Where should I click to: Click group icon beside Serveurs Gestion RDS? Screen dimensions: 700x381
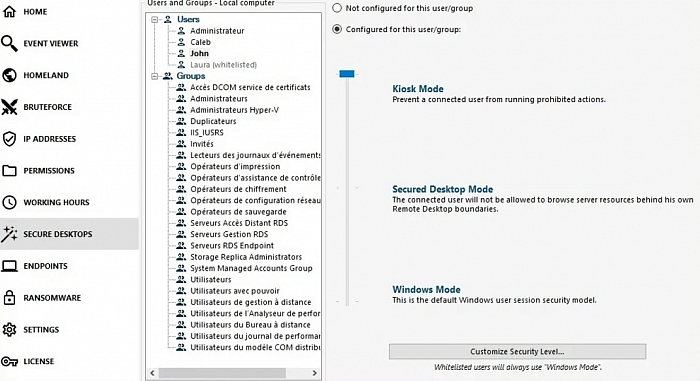(x=181, y=234)
